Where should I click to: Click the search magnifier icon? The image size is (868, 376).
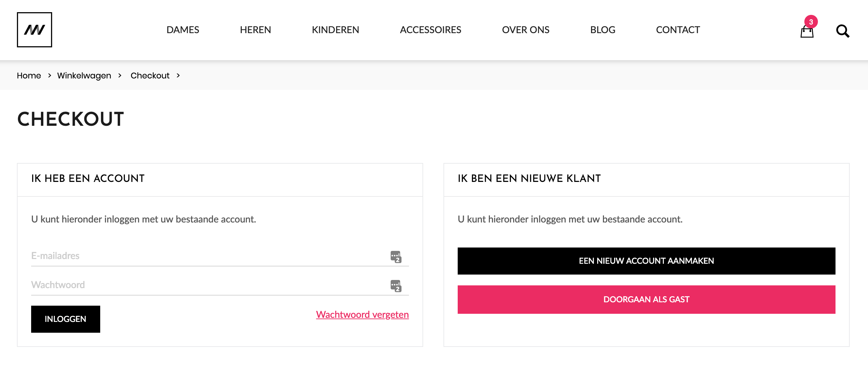click(843, 31)
